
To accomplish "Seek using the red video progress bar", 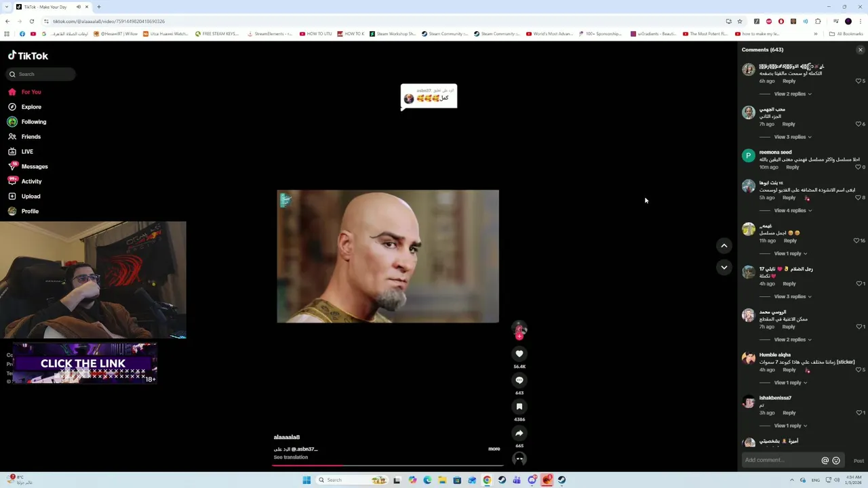I will pyautogui.click(x=388, y=466).
